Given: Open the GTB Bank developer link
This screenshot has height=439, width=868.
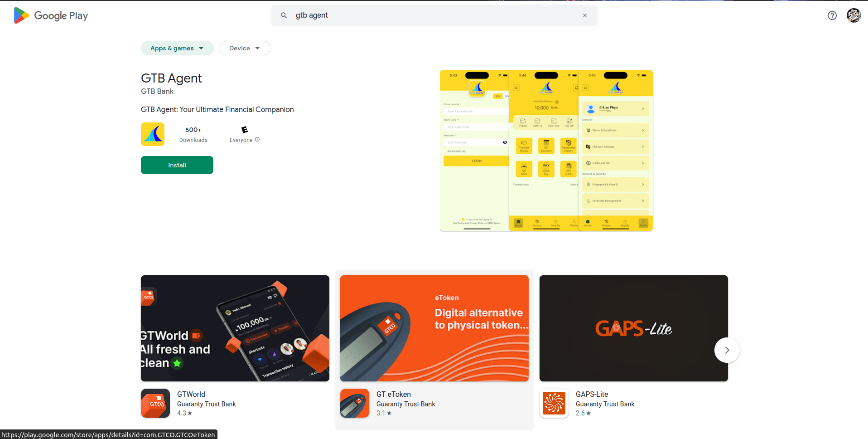Looking at the screenshot, I should click(157, 91).
